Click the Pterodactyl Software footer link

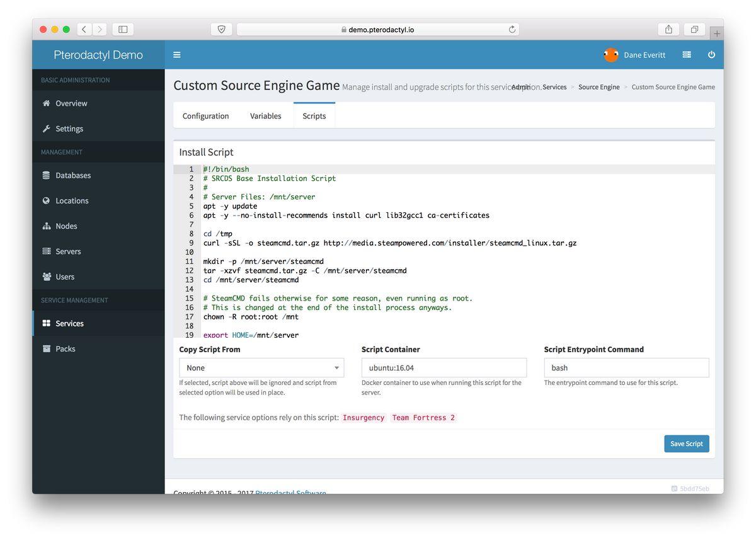pyautogui.click(x=290, y=492)
